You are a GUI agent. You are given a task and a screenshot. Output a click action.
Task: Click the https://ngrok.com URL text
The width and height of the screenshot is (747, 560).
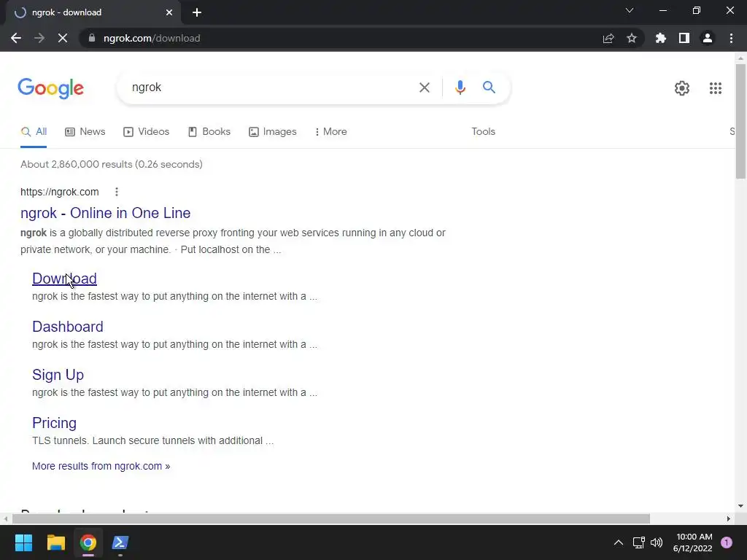[x=60, y=192]
